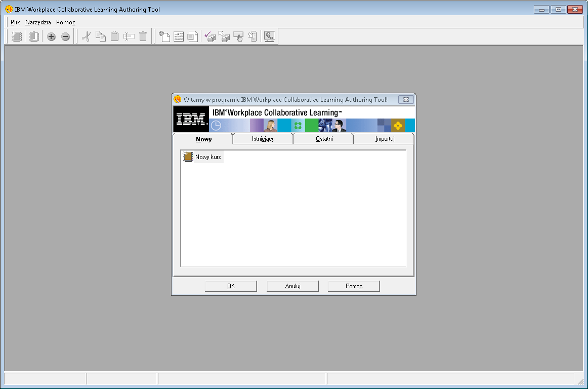The image size is (588, 389).
Task: Minimize the main application window
Action: 541,10
